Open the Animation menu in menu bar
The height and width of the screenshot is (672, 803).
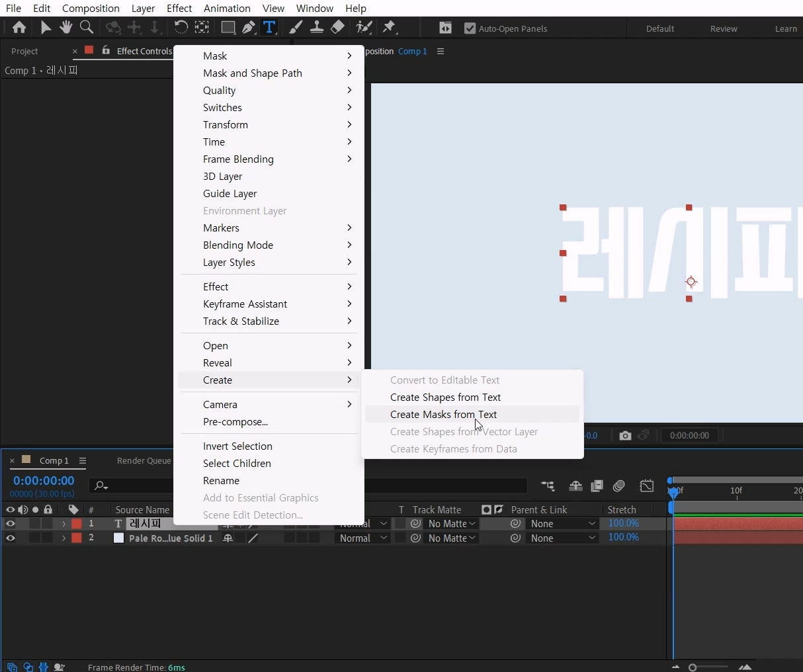(227, 9)
